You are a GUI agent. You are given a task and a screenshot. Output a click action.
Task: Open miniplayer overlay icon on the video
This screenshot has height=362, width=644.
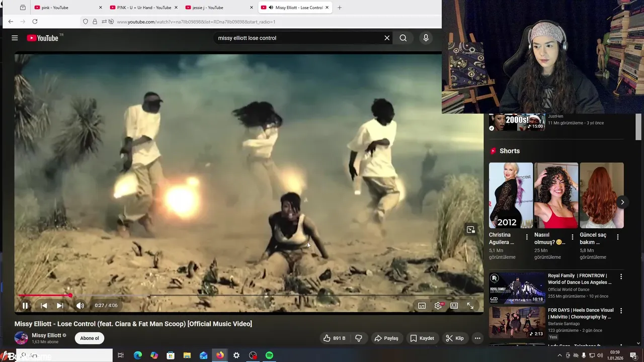click(x=470, y=230)
